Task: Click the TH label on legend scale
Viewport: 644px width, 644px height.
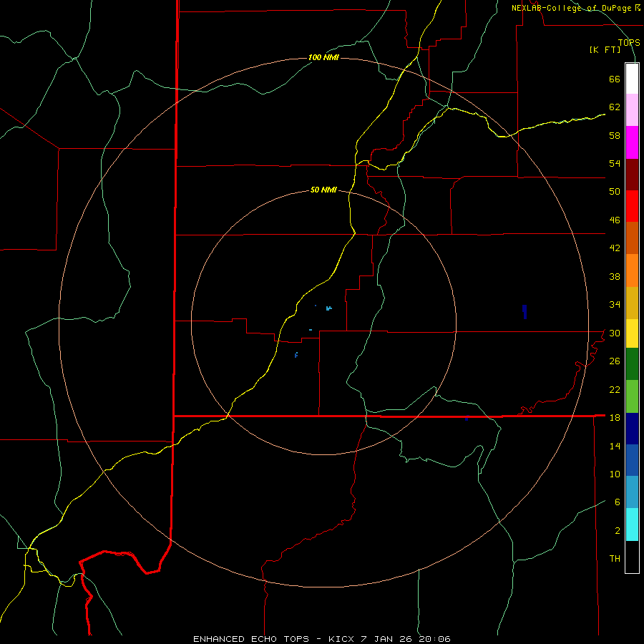Action: coord(614,558)
